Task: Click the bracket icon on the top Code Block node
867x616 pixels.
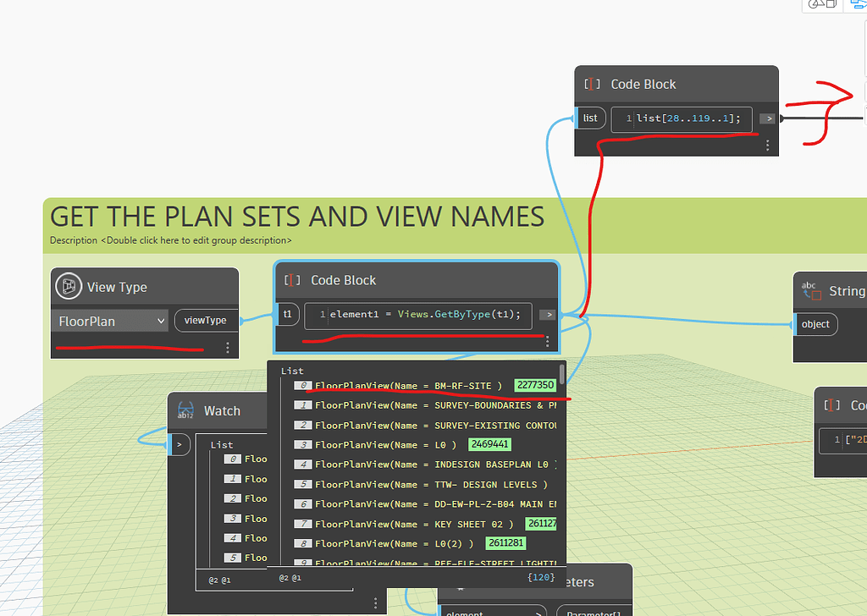Action: [590, 84]
